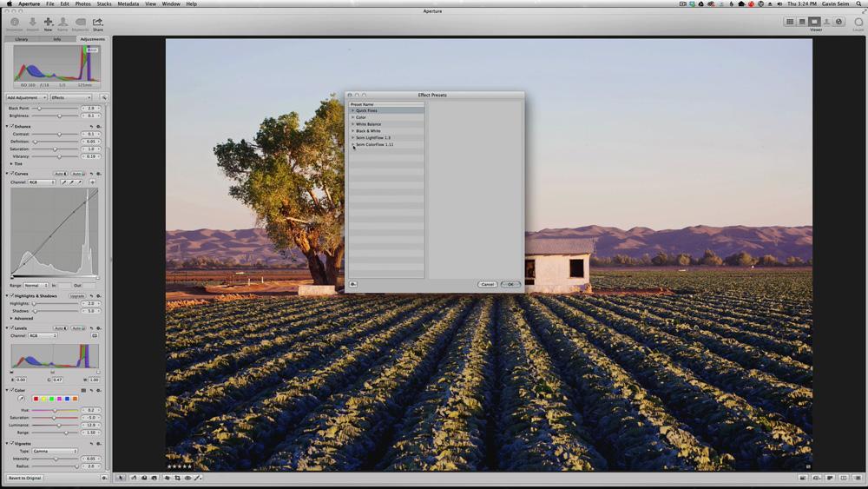Open the Add Adjustment dropdown
Viewport: 868px width, 489px height.
[26, 97]
